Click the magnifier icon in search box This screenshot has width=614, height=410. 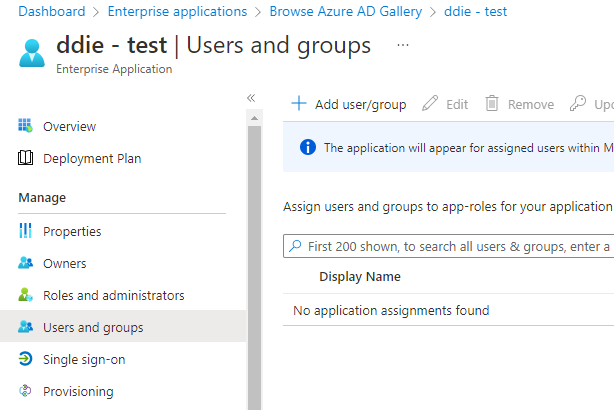295,246
